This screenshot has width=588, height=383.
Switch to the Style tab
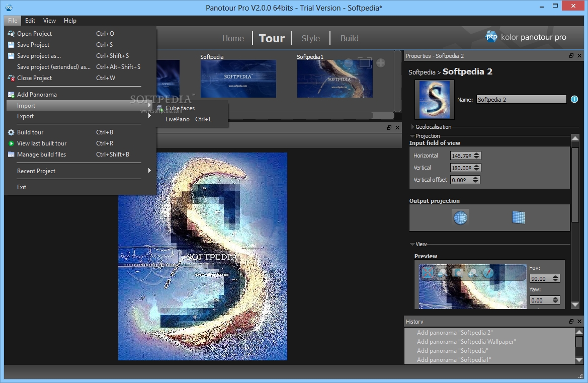(310, 38)
